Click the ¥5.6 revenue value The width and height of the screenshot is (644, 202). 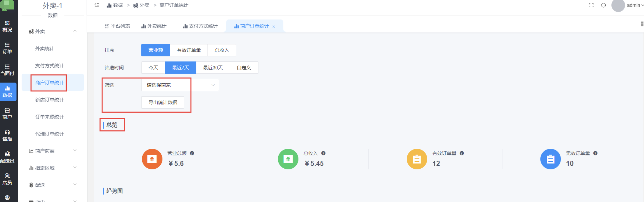176,163
